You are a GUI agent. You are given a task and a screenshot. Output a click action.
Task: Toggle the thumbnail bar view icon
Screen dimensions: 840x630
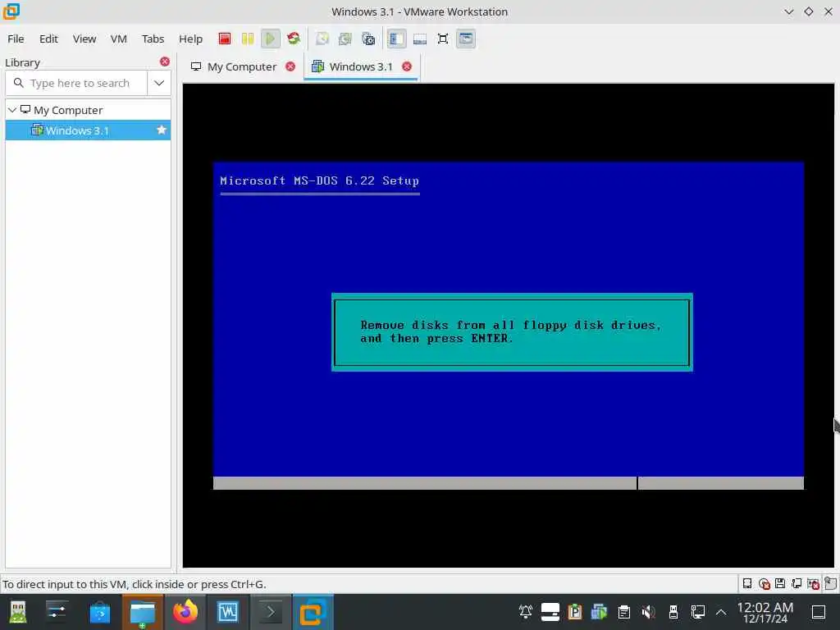click(420, 39)
